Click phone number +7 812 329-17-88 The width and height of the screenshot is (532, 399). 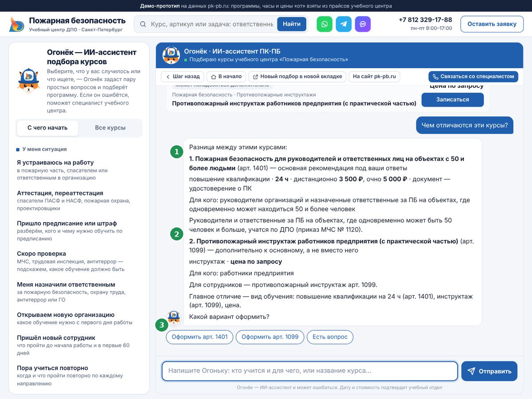(425, 20)
